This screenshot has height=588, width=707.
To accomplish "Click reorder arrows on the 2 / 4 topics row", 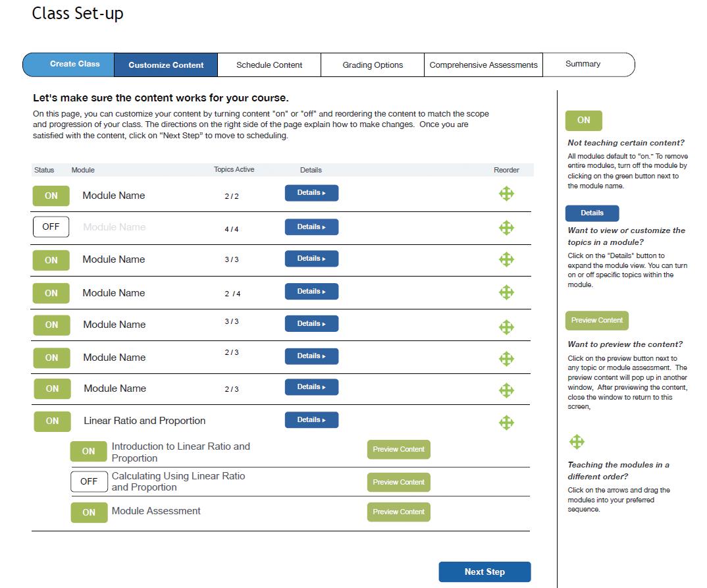I will point(506,292).
